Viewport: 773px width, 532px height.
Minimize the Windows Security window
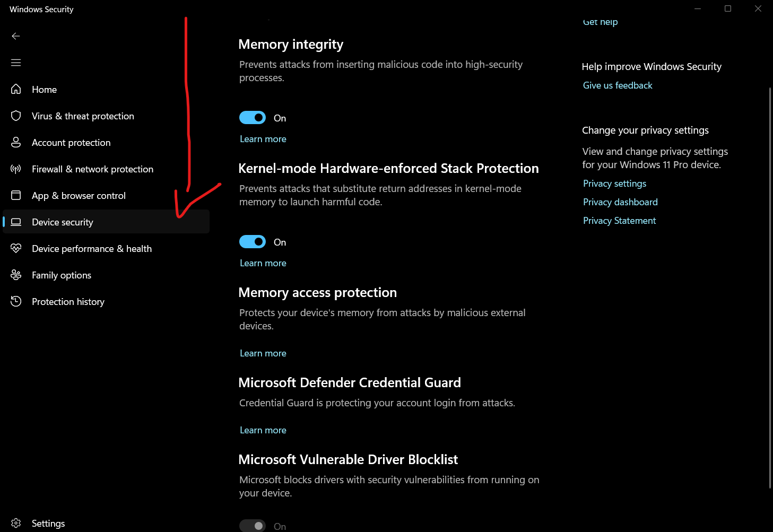[698, 8]
